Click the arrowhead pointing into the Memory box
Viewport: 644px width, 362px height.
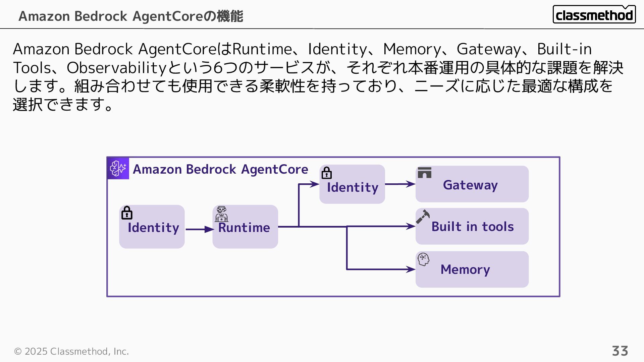tap(411, 269)
